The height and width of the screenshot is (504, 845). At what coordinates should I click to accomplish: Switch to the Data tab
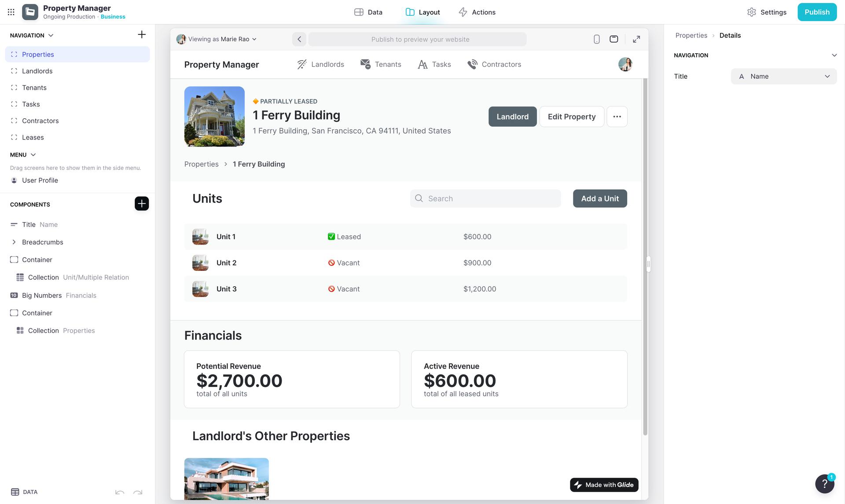coord(368,12)
